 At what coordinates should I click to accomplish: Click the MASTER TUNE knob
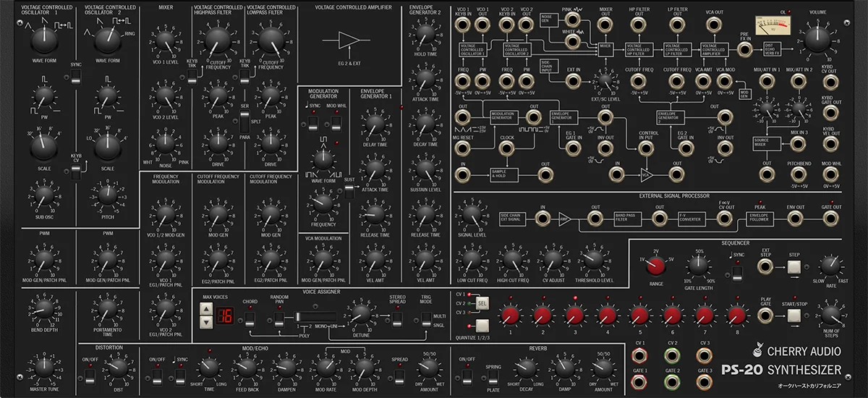pyautogui.click(x=43, y=370)
